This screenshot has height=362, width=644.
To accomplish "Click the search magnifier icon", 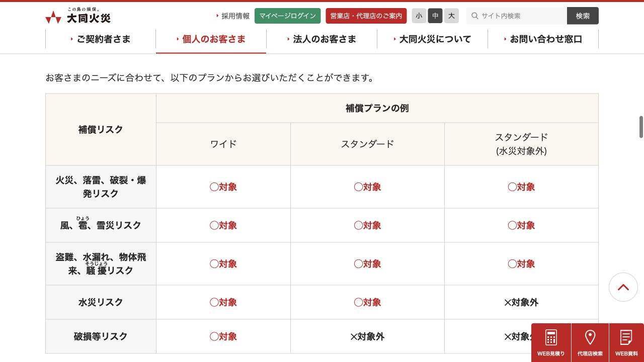I will coord(474,16).
